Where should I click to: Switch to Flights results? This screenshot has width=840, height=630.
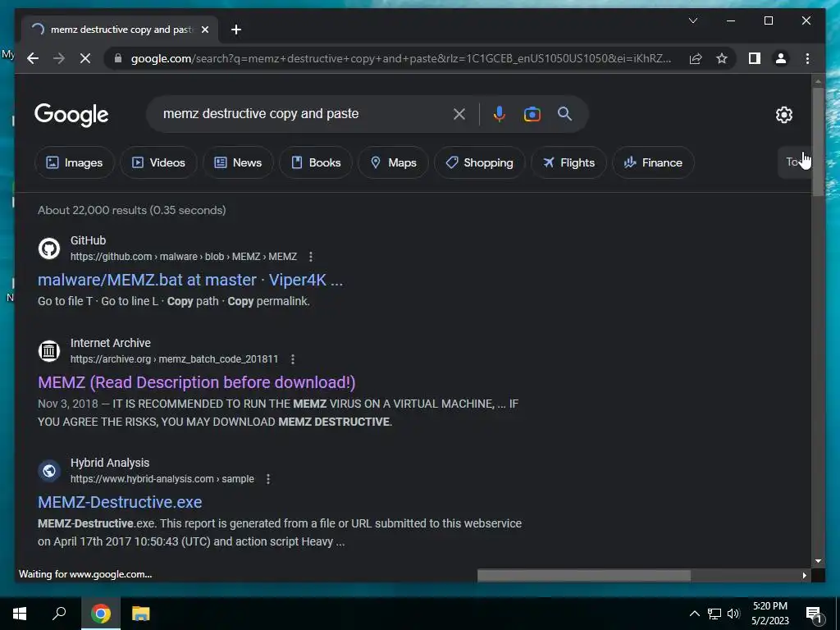[568, 162]
